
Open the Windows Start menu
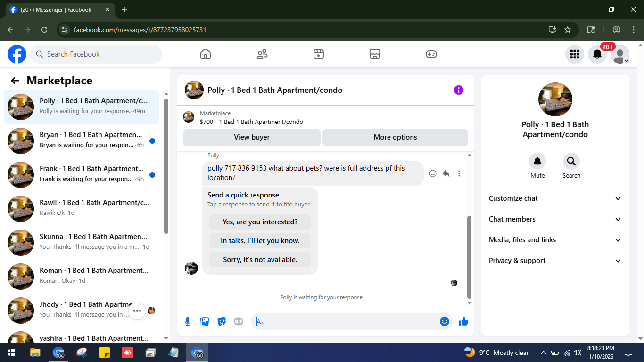[x=11, y=353]
